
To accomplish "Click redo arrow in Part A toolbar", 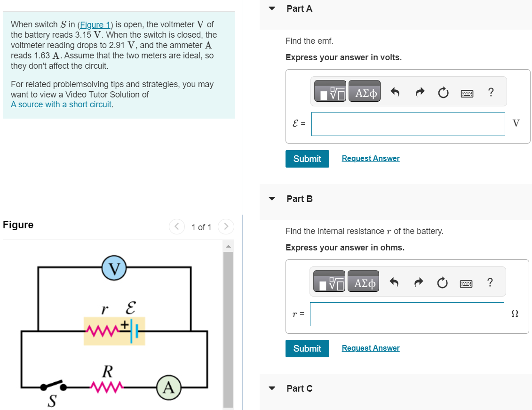I will coord(420,92).
